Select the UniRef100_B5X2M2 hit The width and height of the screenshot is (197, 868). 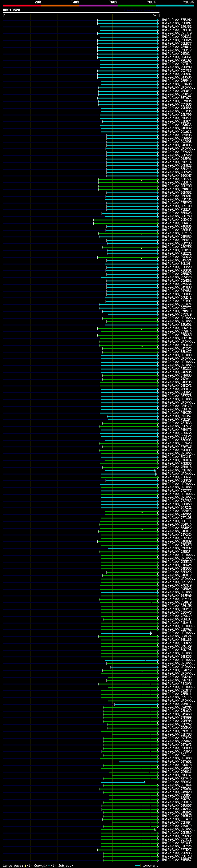pyautogui.click(x=176, y=457)
